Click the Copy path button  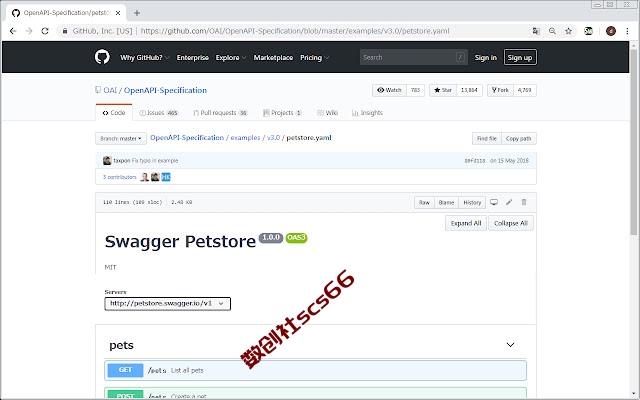[x=518, y=138]
